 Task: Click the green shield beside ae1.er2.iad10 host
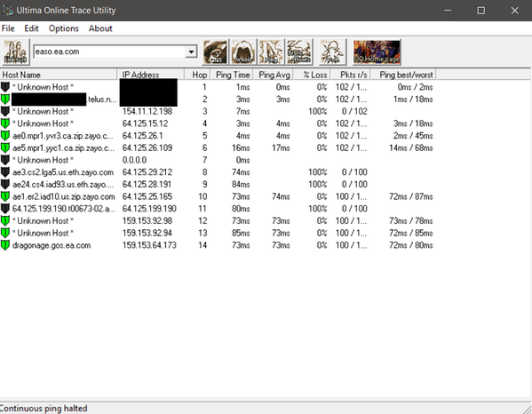pyautogui.click(x=5, y=196)
